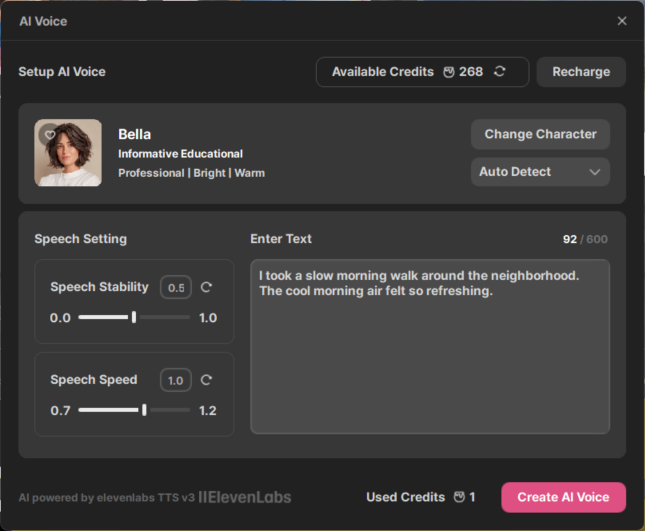
Task: Click the ElevenLabs logo
Action: coord(245,497)
